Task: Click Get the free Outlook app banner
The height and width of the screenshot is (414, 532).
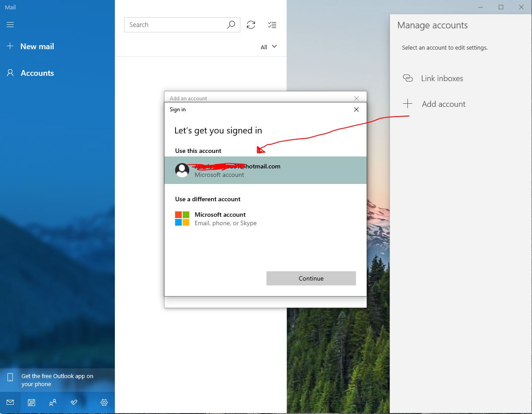Action: [x=58, y=380]
